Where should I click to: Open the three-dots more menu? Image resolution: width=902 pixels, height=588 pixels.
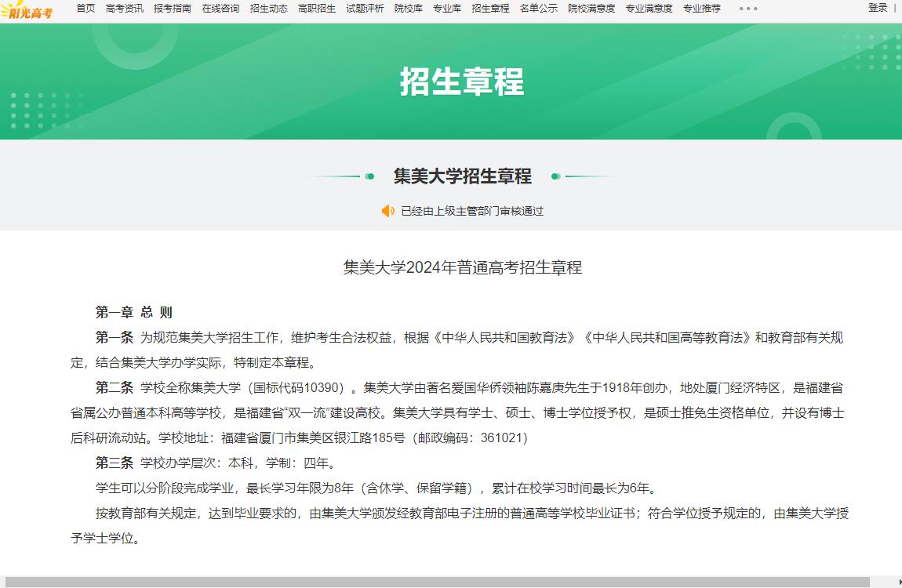point(748,9)
